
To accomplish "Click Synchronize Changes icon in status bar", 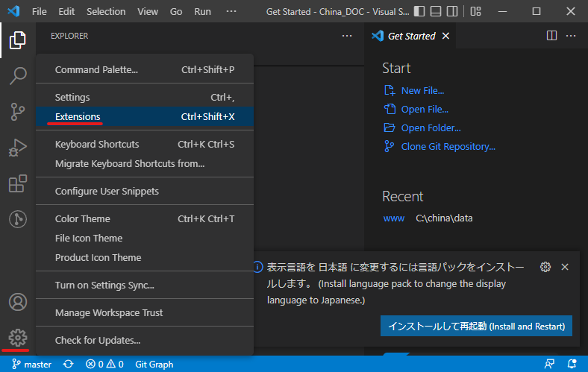I will pyautogui.click(x=68, y=364).
